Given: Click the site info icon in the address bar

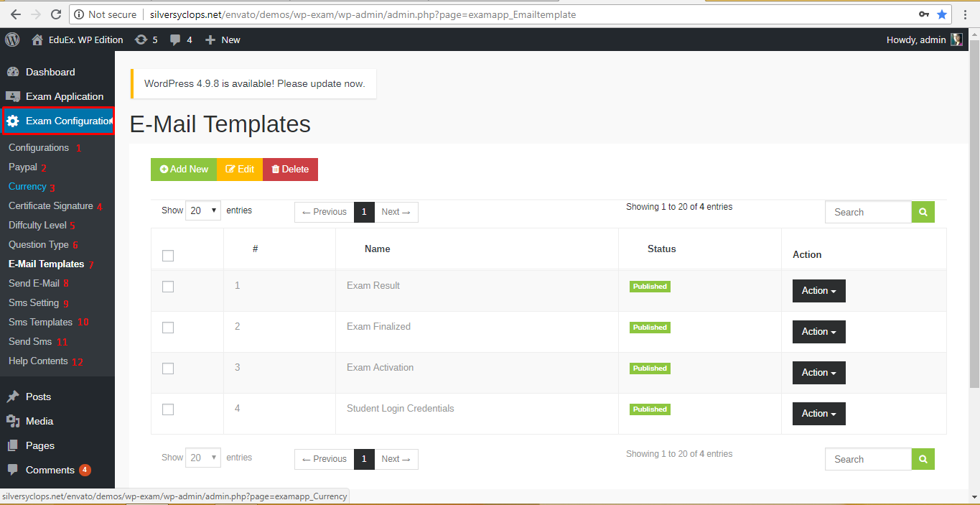Looking at the screenshot, I should click(80, 14).
